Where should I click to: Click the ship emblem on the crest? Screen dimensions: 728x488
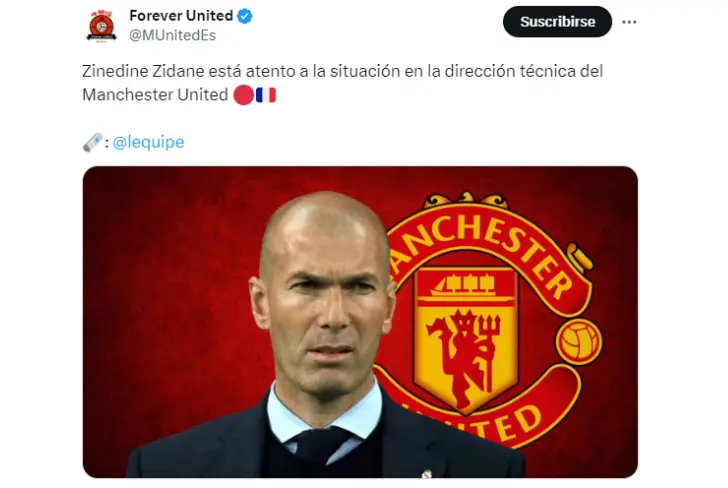coord(466,285)
